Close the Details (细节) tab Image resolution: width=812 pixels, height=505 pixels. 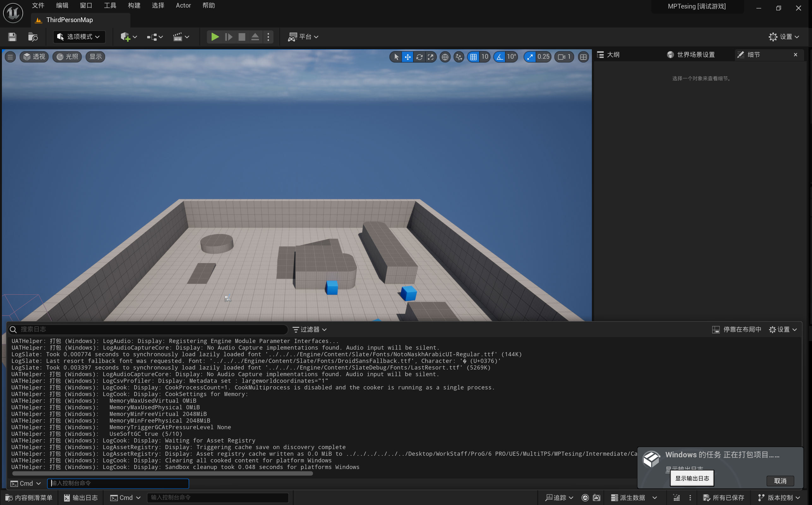(795, 55)
